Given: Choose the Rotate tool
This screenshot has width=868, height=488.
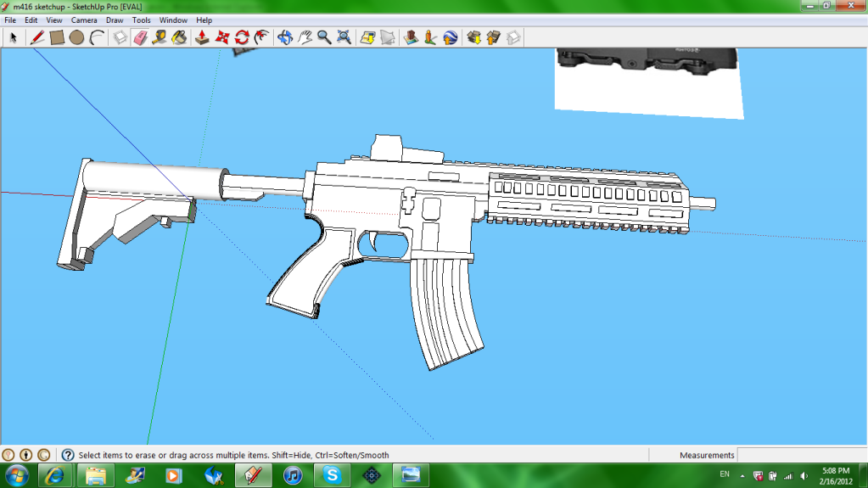Looking at the screenshot, I should [242, 37].
